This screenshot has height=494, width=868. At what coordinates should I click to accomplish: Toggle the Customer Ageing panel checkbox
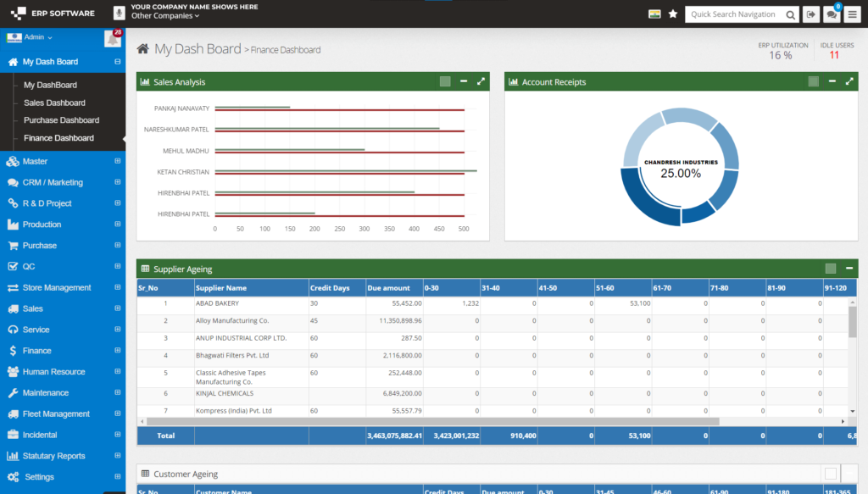pos(831,474)
